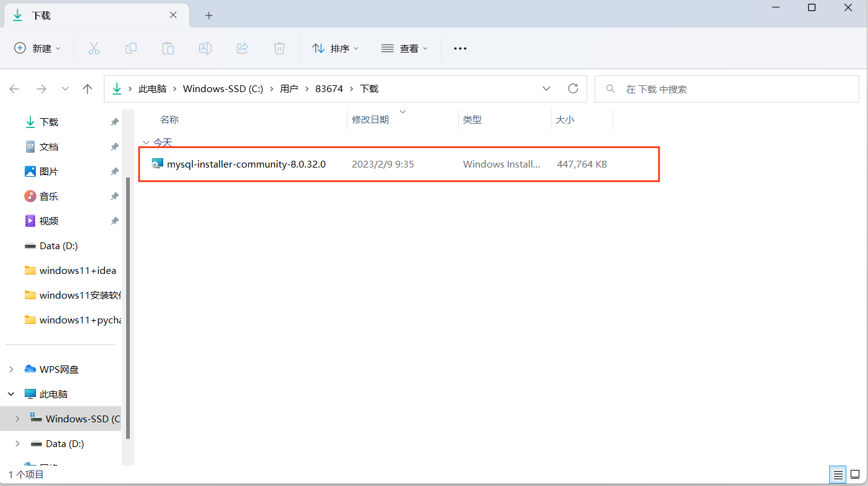The image size is (868, 486).
Task: Click the Copy icon in toolbar
Action: [131, 48]
